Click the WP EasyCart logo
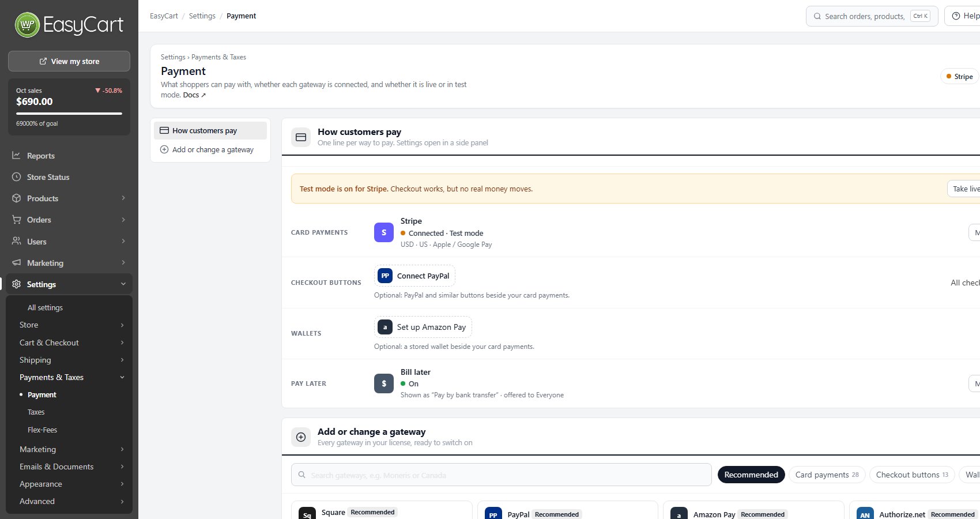Viewport: 980px width, 519px height. pyautogui.click(x=69, y=25)
